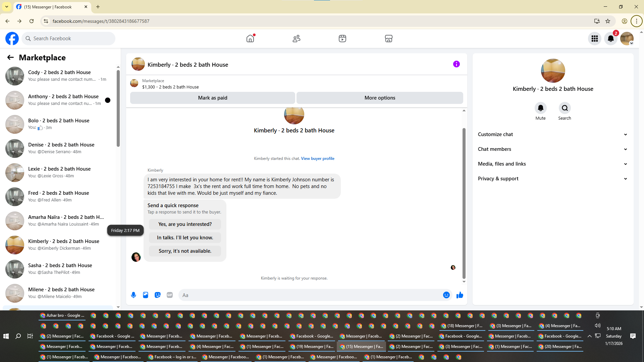Open the emoji picker in message box

[x=446, y=295]
